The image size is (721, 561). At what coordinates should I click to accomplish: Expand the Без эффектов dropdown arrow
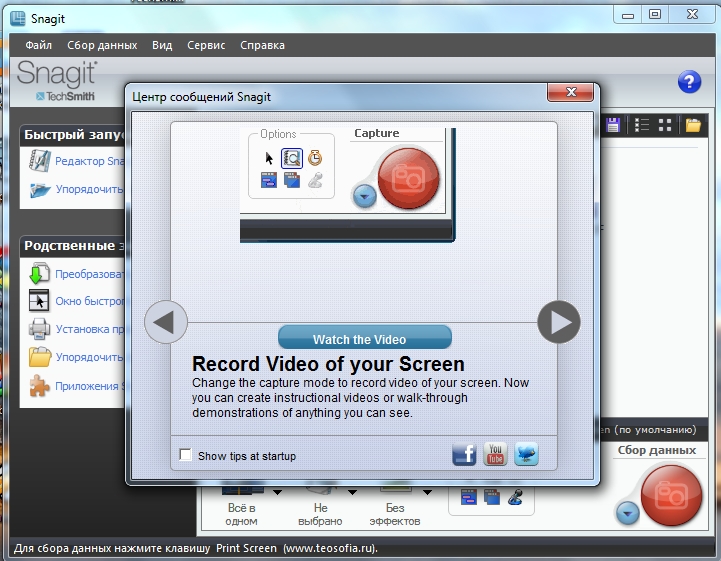tap(427, 492)
